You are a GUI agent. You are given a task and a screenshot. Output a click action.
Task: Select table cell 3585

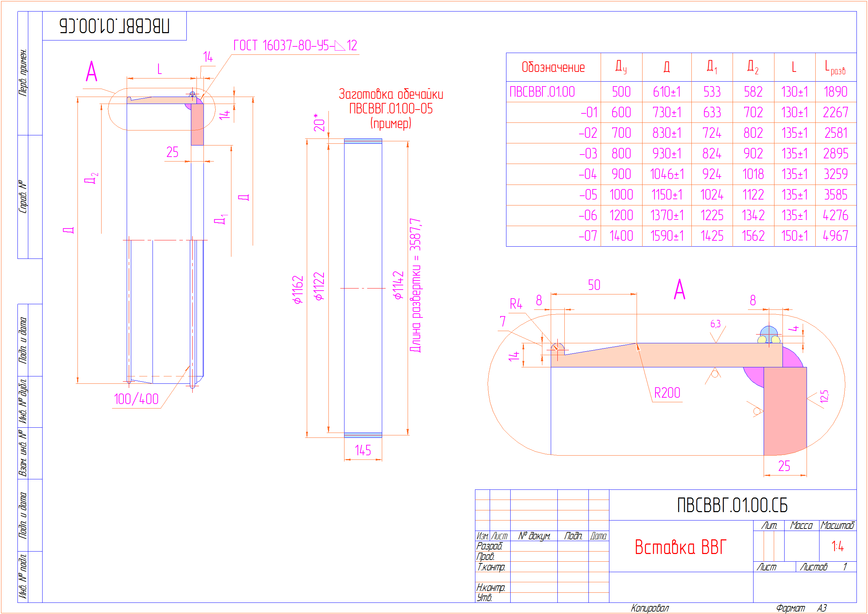pyautogui.click(x=836, y=195)
